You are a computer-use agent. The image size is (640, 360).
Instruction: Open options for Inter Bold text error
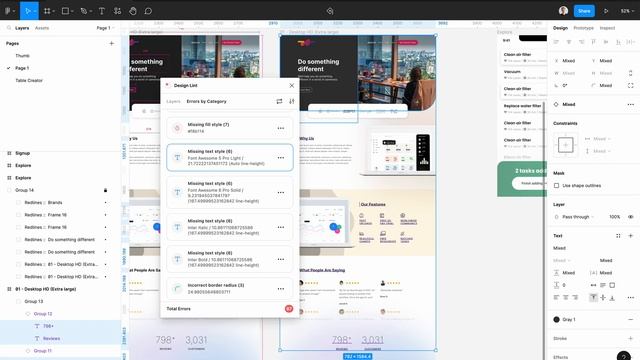pos(281,260)
